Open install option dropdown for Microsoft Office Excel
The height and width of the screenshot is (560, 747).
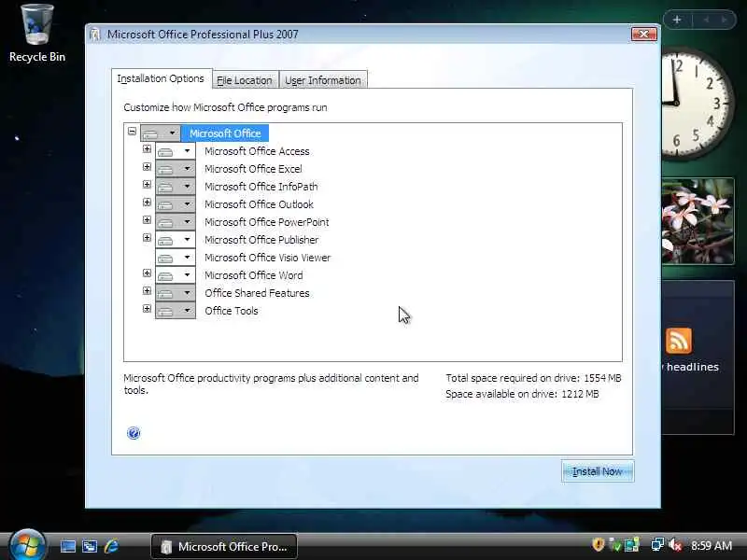tap(176, 169)
